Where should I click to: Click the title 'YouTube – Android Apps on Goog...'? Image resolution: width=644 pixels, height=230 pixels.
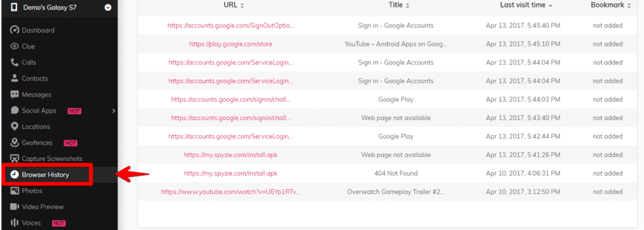396,44
